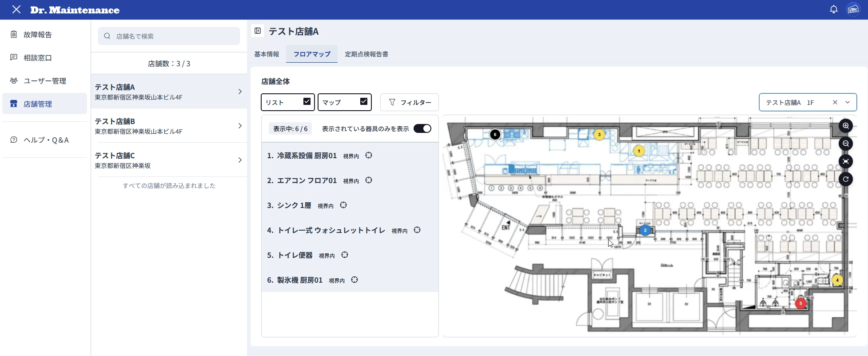Click the Dr. Maintenance logo
This screenshot has width=868, height=356.
coord(75,10)
